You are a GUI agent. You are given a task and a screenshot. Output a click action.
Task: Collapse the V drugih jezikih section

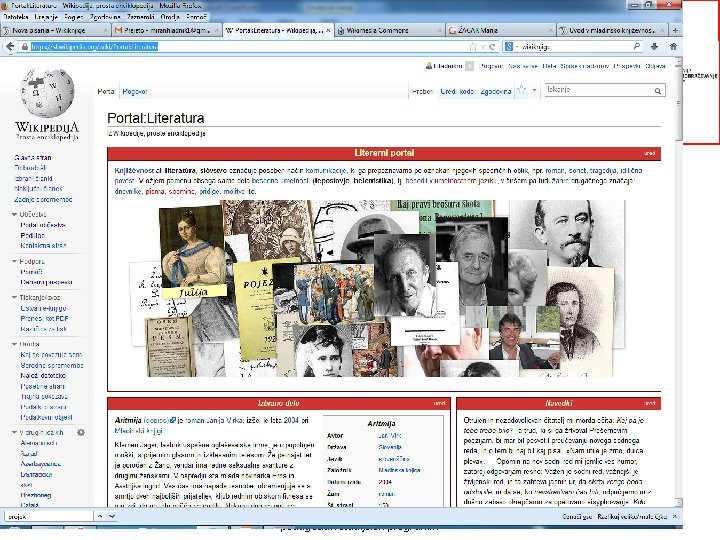[x=14, y=433]
